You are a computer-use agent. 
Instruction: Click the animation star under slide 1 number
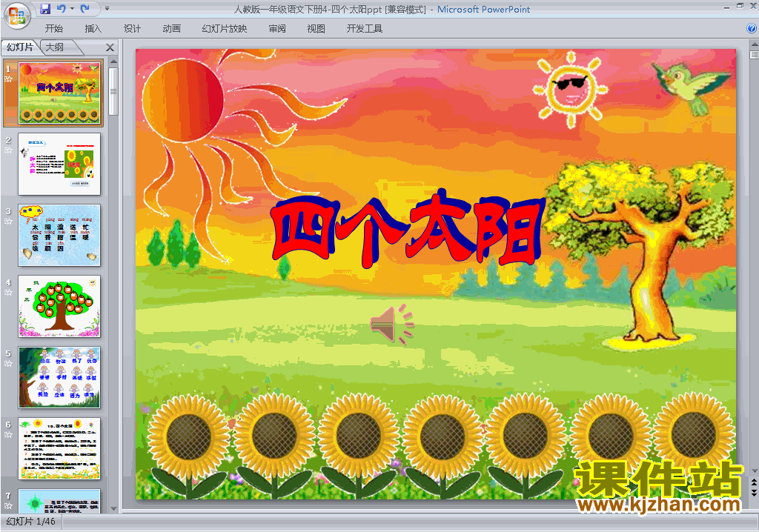pyautogui.click(x=8, y=79)
